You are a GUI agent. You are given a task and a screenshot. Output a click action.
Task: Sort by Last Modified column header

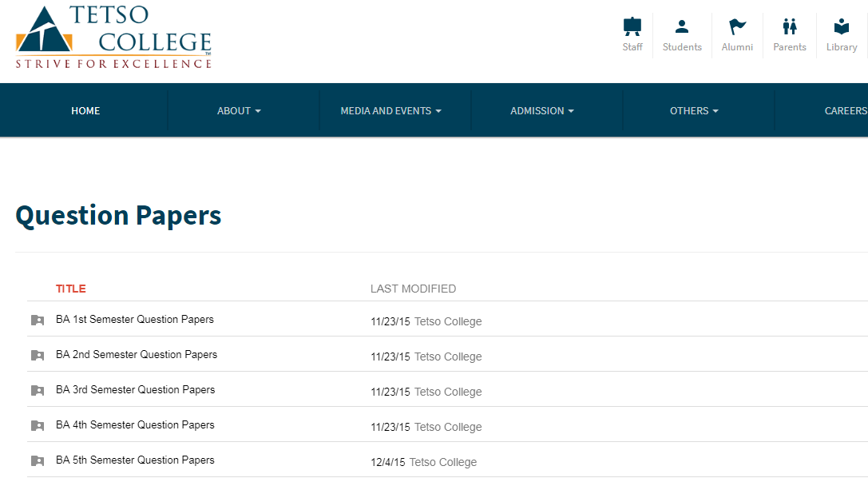(413, 289)
